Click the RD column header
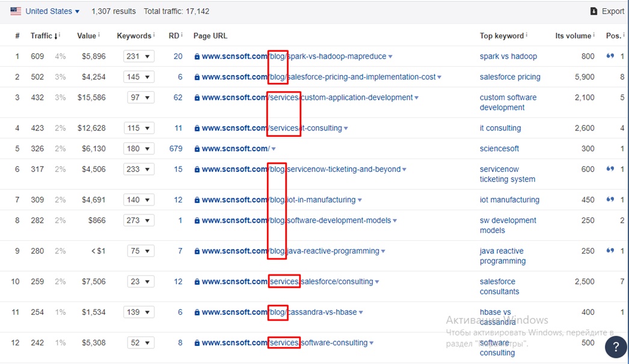The image size is (629, 364). tap(174, 35)
